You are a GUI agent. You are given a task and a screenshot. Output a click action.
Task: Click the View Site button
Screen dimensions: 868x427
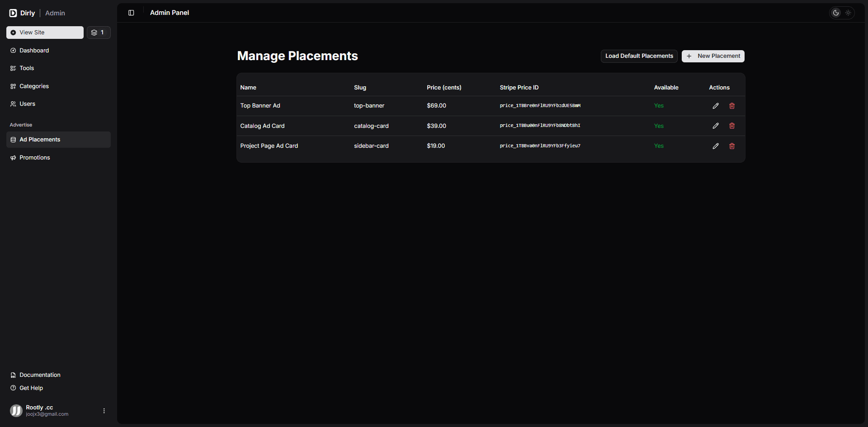45,33
